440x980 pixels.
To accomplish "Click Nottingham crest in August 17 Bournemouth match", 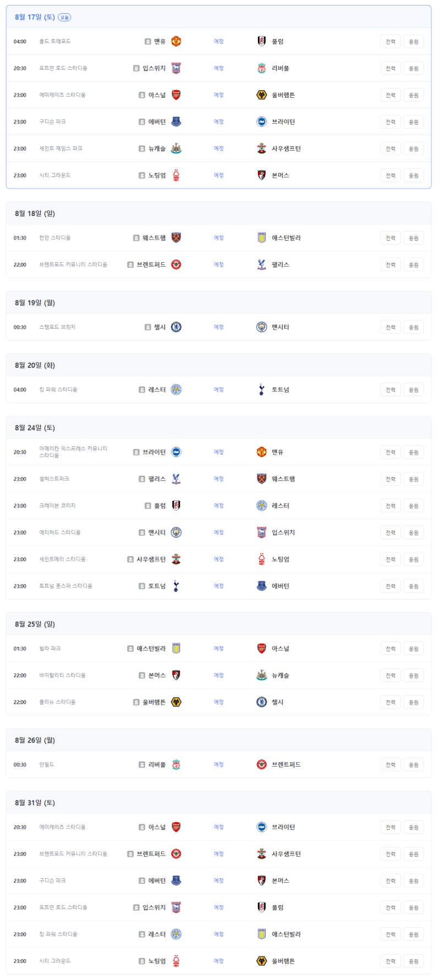I will [176, 175].
